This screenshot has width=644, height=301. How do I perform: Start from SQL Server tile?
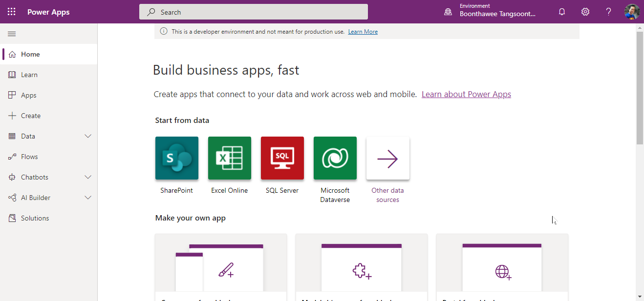[x=282, y=158]
